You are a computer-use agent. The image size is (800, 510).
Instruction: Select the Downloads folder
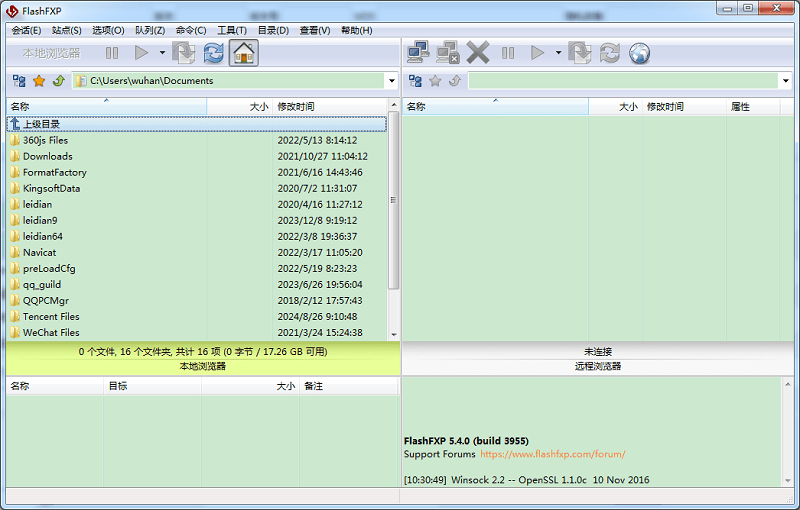[47, 156]
